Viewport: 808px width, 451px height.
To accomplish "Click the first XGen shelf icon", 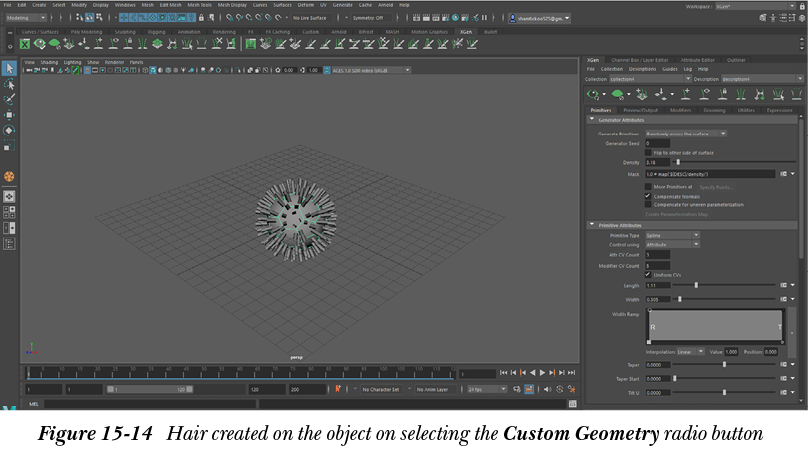I will tap(26, 44).
